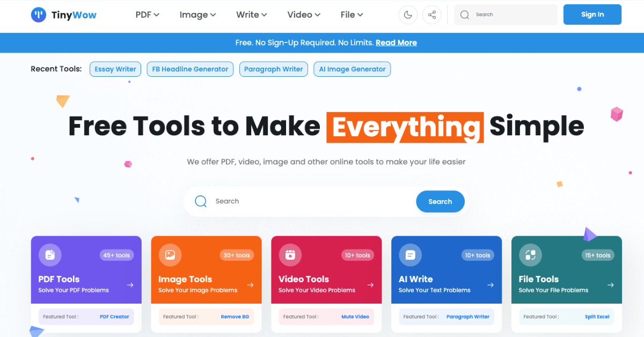Click the magnifier icon in main search
This screenshot has height=337, width=644.
pyautogui.click(x=201, y=201)
